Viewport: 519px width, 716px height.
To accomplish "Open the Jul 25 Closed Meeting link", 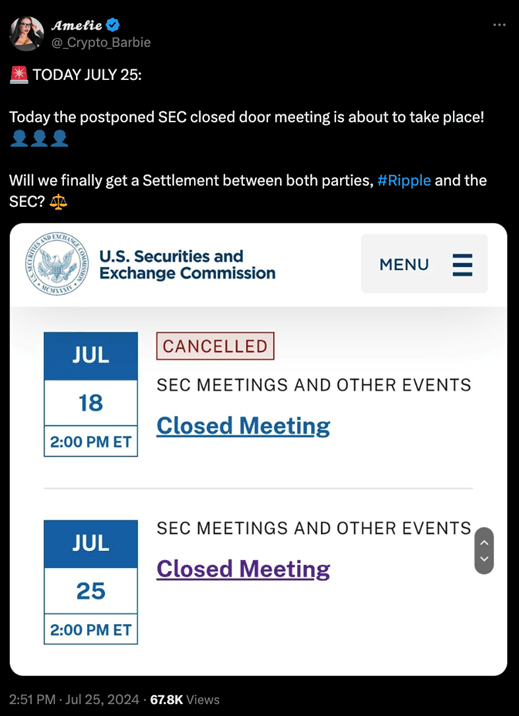I will pos(243,569).
